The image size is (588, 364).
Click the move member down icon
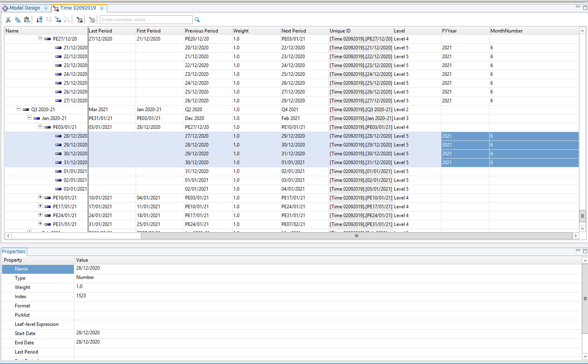(x=39, y=20)
